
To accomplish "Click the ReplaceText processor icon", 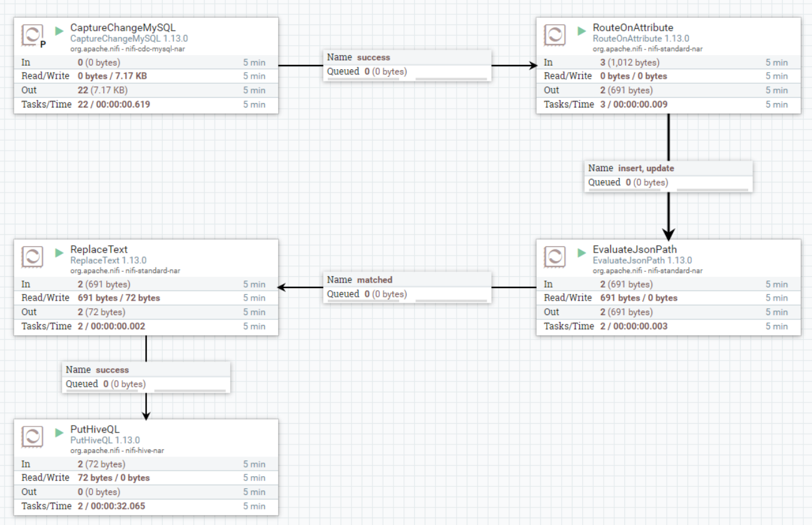I will click(32, 256).
